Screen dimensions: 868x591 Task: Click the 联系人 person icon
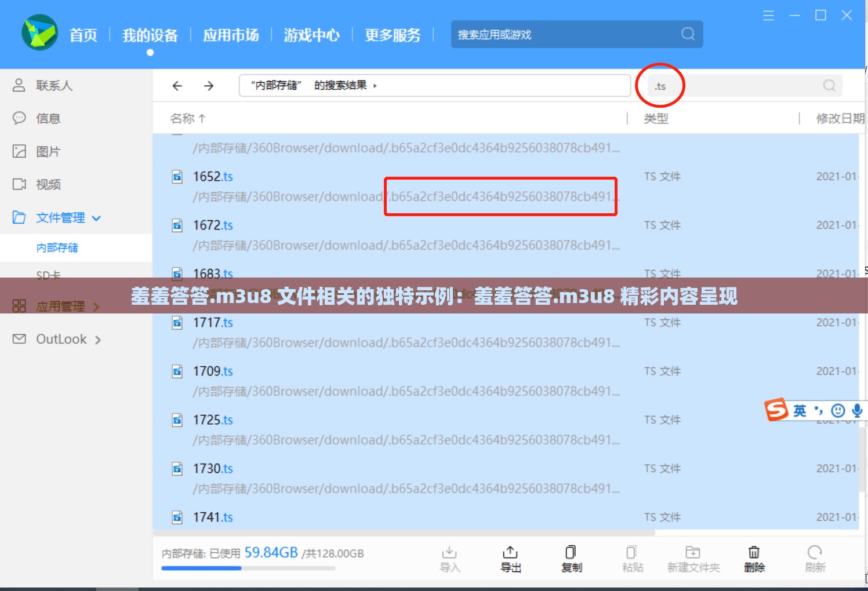pos(19,85)
